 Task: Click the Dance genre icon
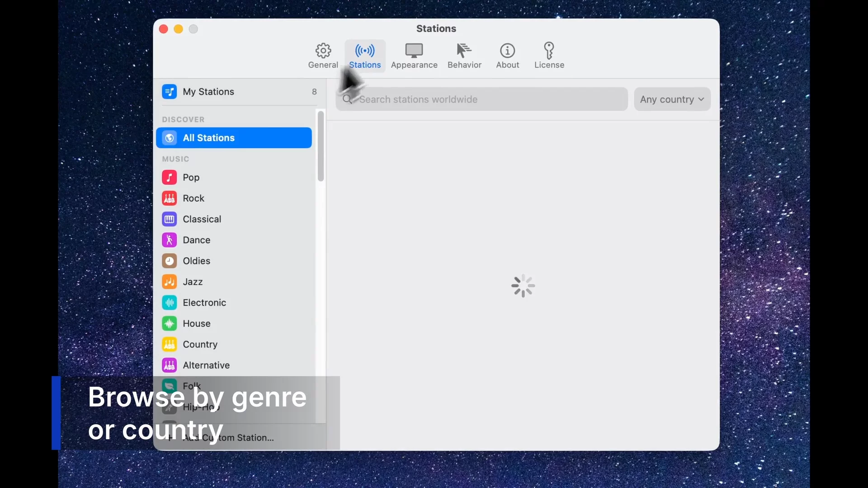(170, 240)
